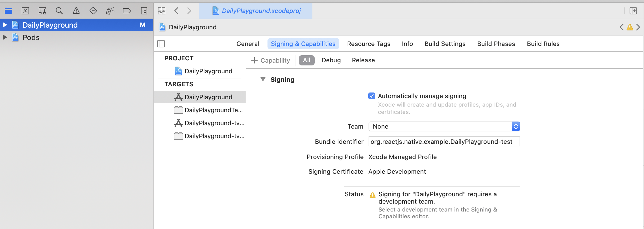644x229 pixels.
Task: Uncheck Automatically manage signing
Action: click(372, 96)
